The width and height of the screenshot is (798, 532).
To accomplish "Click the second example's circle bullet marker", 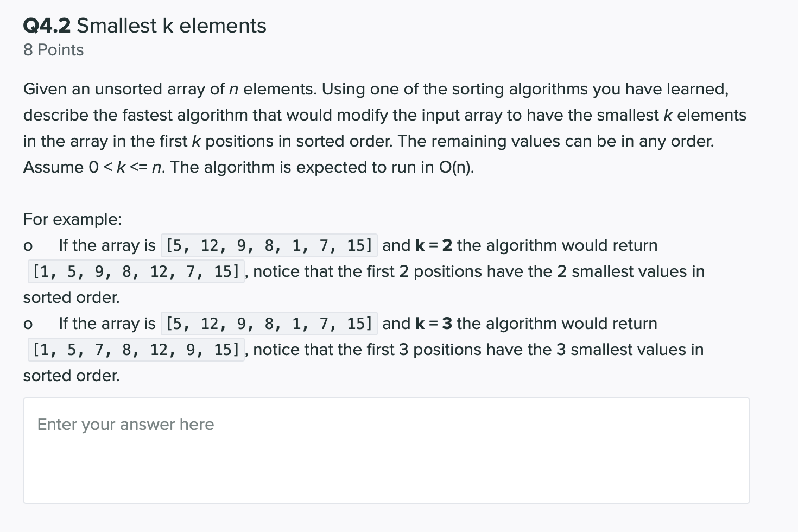I will tap(28, 325).
